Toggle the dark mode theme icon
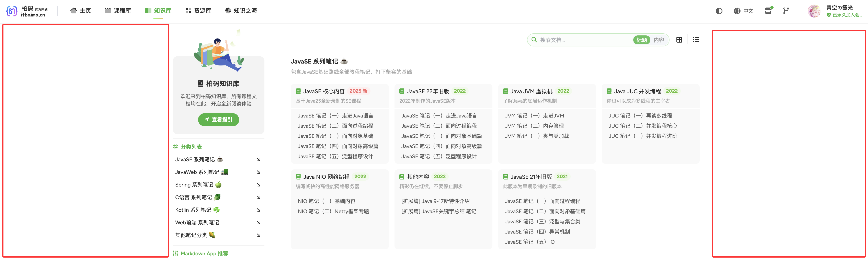 coord(719,11)
